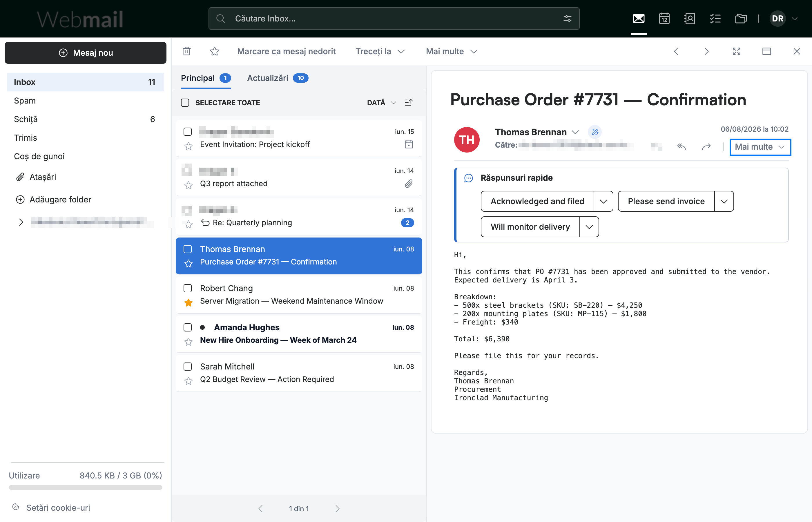The width and height of the screenshot is (812, 522).
Task: Switch to the Actualizări tab
Action: 278,78
